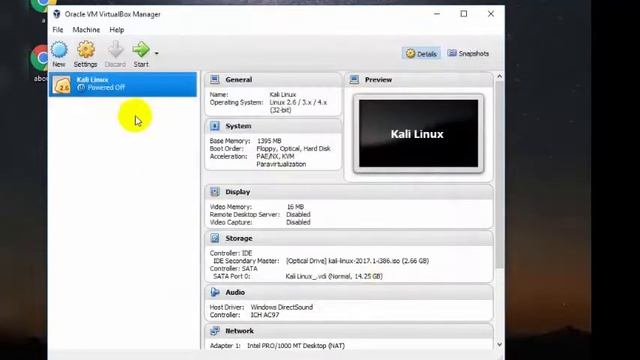Minimize the VirtualBox Manager window
This screenshot has width=640, height=360.
pyautogui.click(x=437, y=14)
